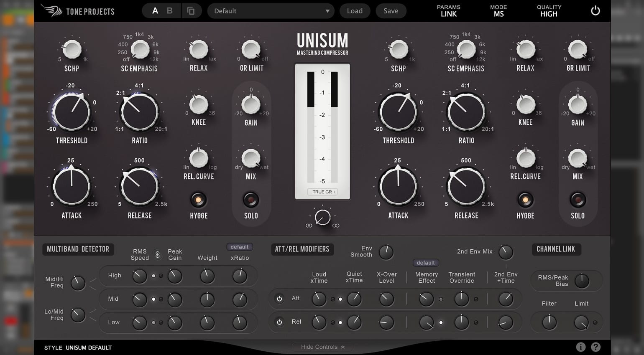Toggle the Att modifiers power button
This screenshot has width=644, height=355.
tap(279, 299)
